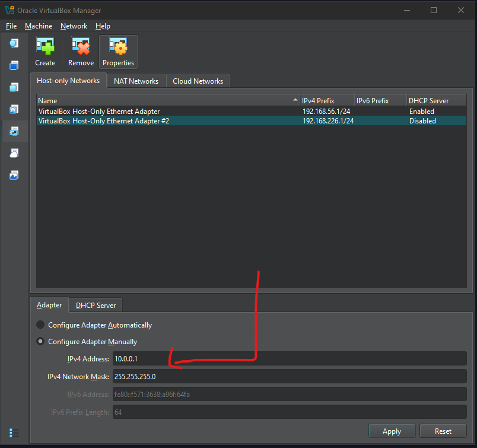Screen dimensions: 477x448
Task: Focus the IPv4 Address field
Action: pyautogui.click(x=290, y=359)
